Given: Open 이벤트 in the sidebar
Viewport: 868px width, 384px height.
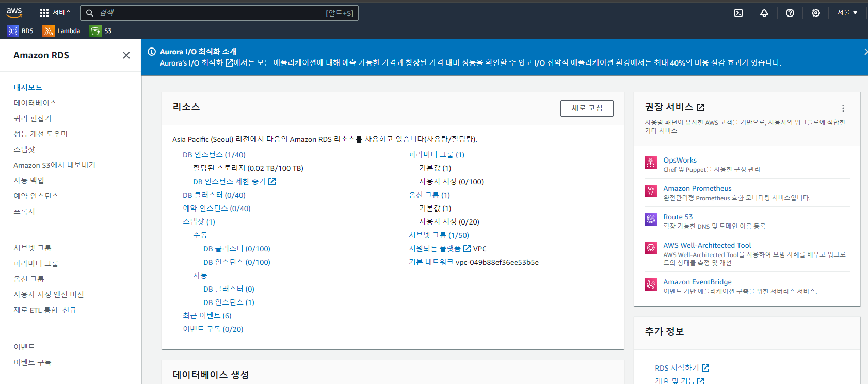Looking at the screenshot, I should [x=24, y=347].
